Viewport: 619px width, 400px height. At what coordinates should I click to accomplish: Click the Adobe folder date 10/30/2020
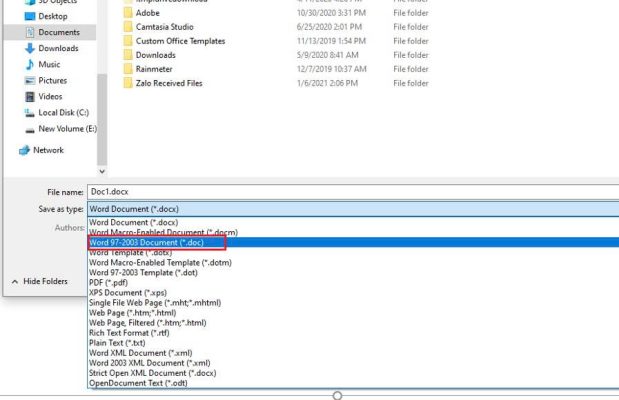pyautogui.click(x=331, y=13)
